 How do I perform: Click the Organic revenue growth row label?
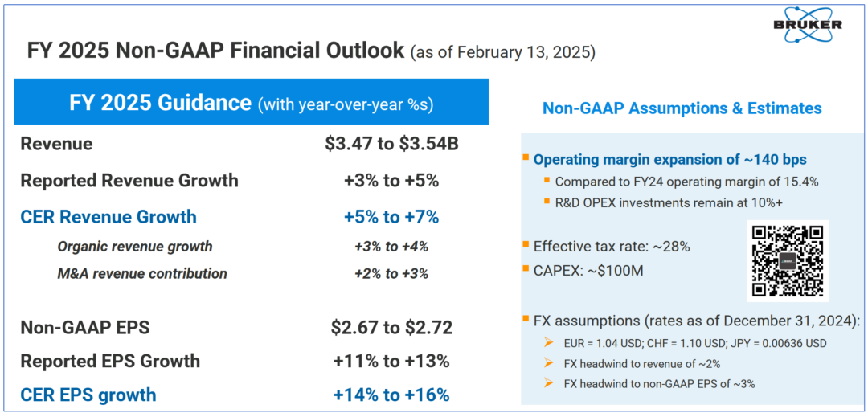(x=135, y=247)
